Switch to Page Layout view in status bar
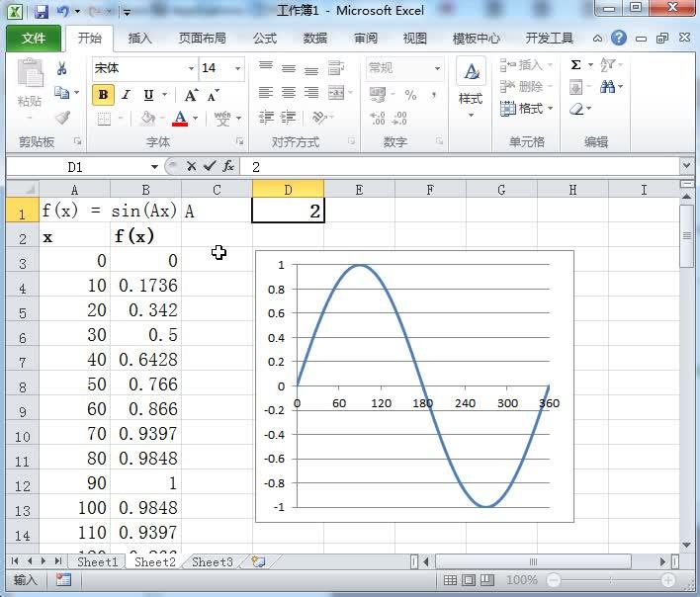Image resolution: width=700 pixels, height=597 pixels. [x=469, y=579]
